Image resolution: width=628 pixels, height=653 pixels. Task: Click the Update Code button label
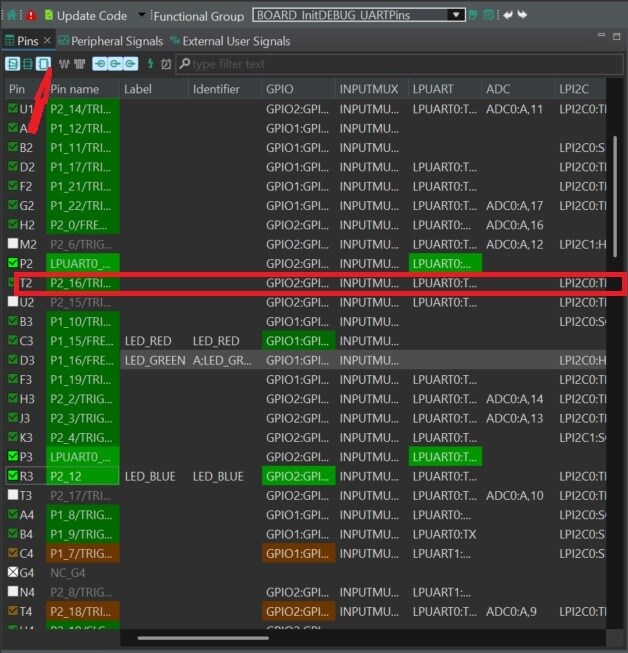pyautogui.click(x=92, y=16)
